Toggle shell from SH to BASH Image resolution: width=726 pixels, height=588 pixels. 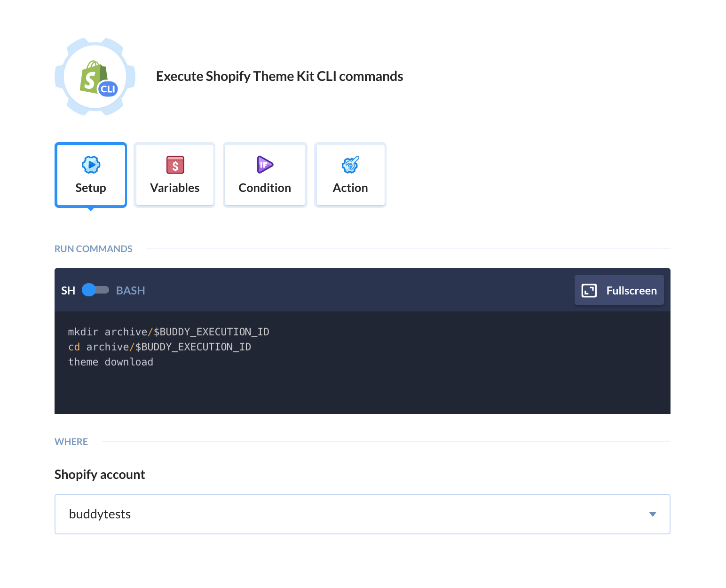coord(95,290)
